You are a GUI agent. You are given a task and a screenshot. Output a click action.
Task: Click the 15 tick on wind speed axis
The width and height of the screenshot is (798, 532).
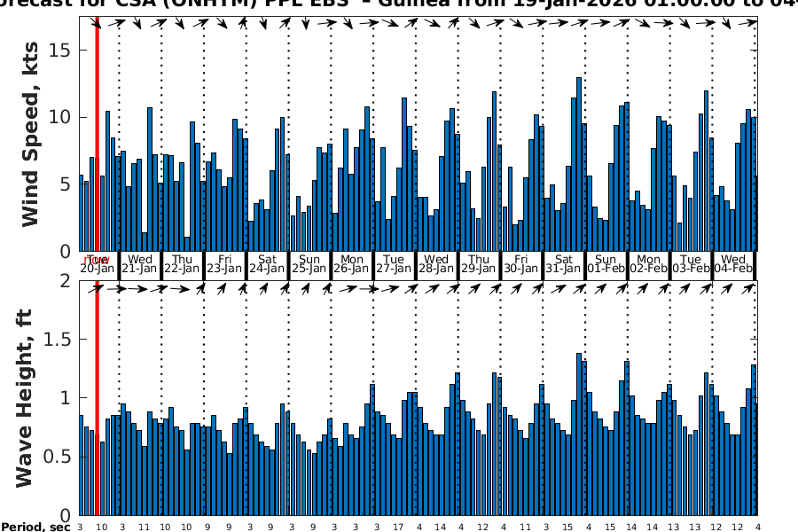coord(60,50)
